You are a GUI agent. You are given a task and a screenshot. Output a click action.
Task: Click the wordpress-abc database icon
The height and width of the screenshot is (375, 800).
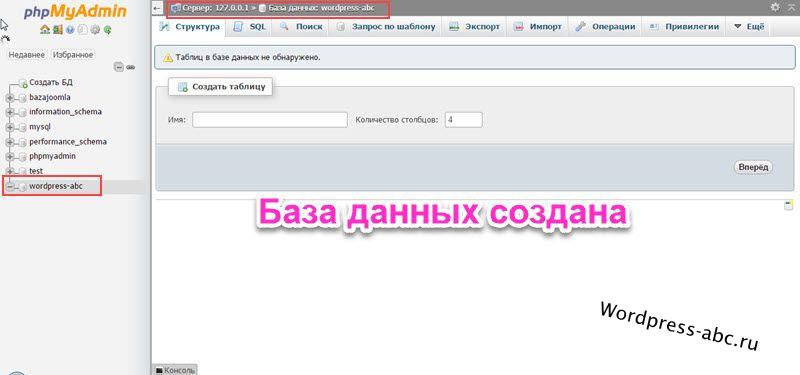coord(22,187)
